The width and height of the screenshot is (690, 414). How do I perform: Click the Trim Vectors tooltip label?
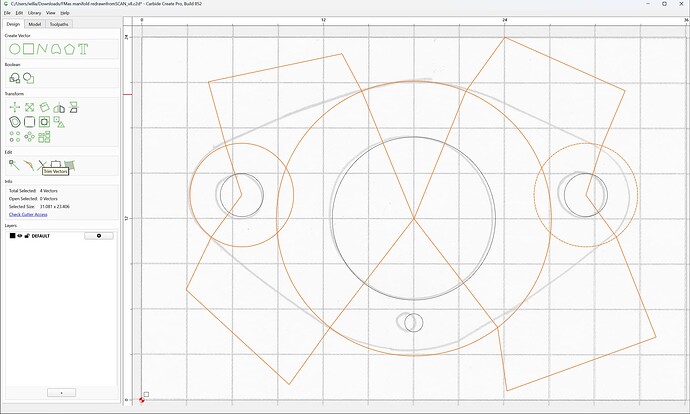click(55, 171)
